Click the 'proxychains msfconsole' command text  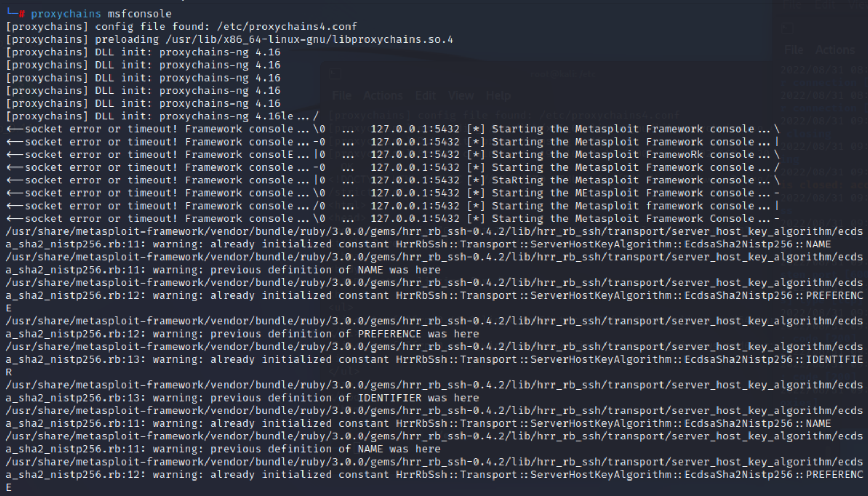[101, 14]
